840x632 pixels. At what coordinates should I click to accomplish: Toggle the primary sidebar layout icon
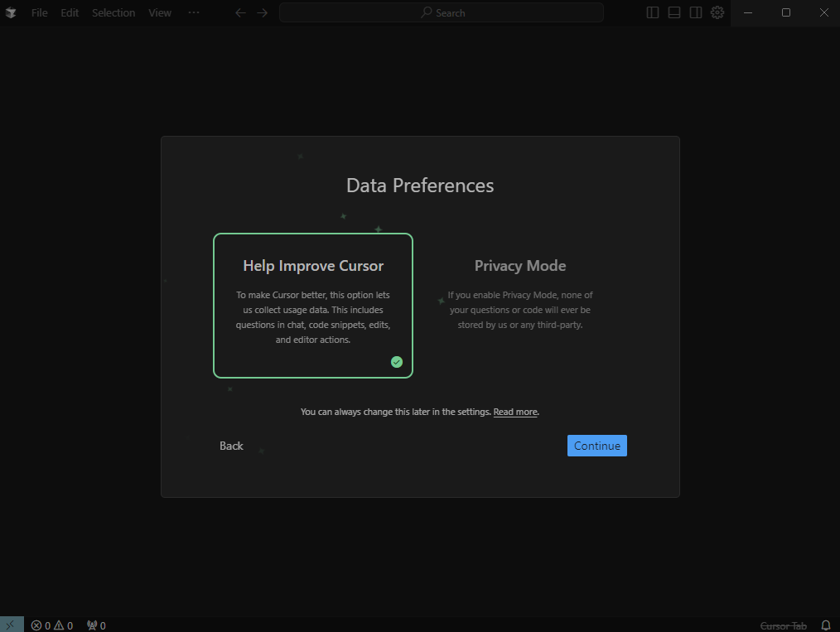click(x=653, y=12)
